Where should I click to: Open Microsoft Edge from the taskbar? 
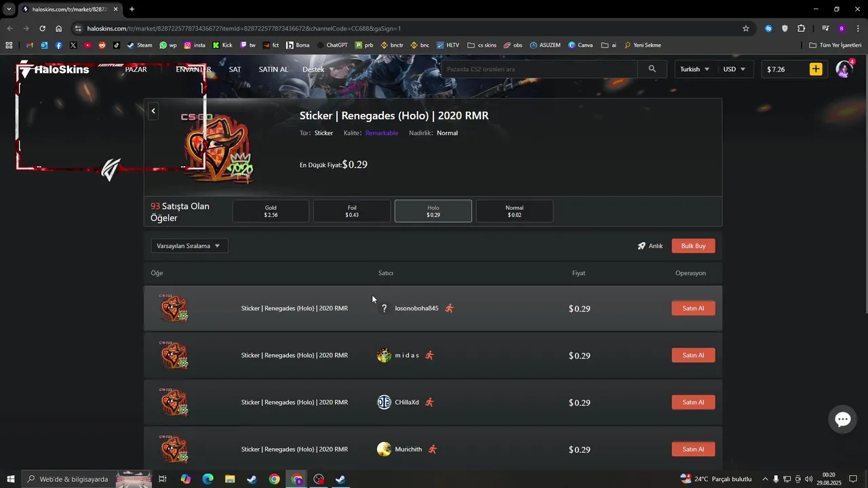pos(208,479)
